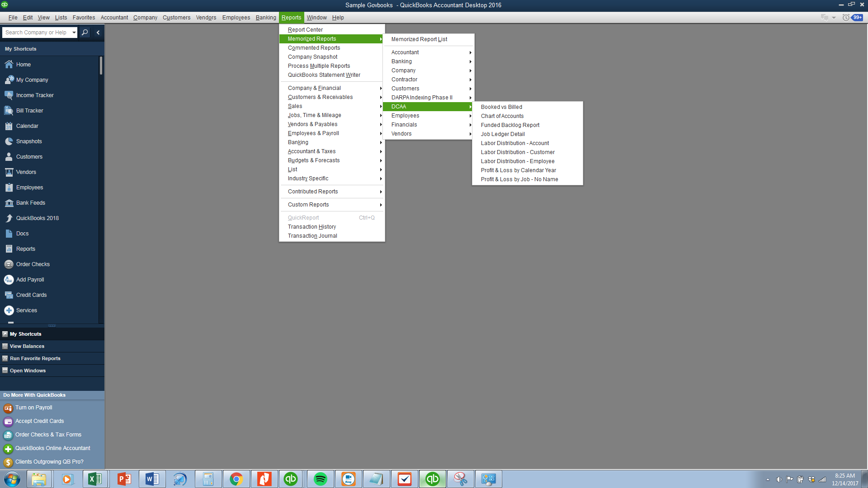868x488 pixels.
Task: Open Calendar shortcut icon
Action: [x=9, y=126]
